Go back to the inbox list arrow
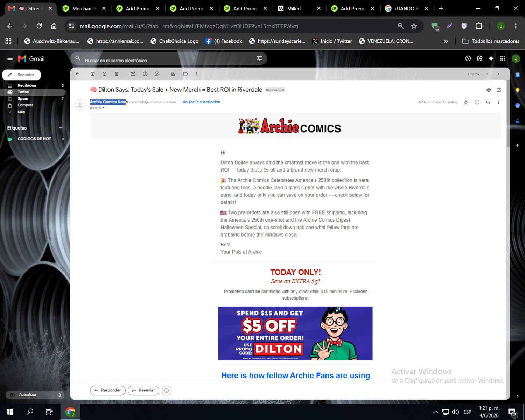Viewport: 525px width, 420px height. coord(77,74)
